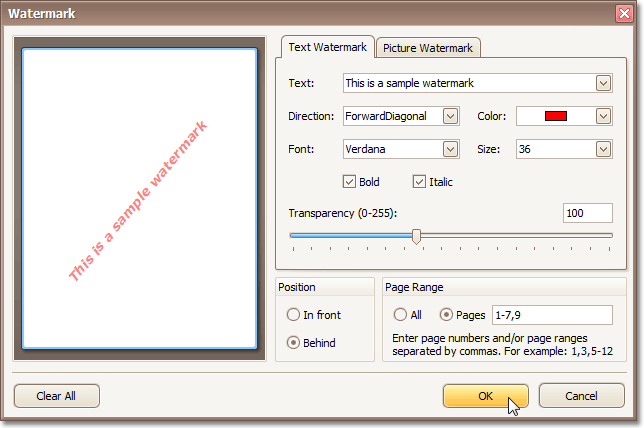Click the page range input field
The width and height of the screenshot is (644, 428).
point(552,315)
